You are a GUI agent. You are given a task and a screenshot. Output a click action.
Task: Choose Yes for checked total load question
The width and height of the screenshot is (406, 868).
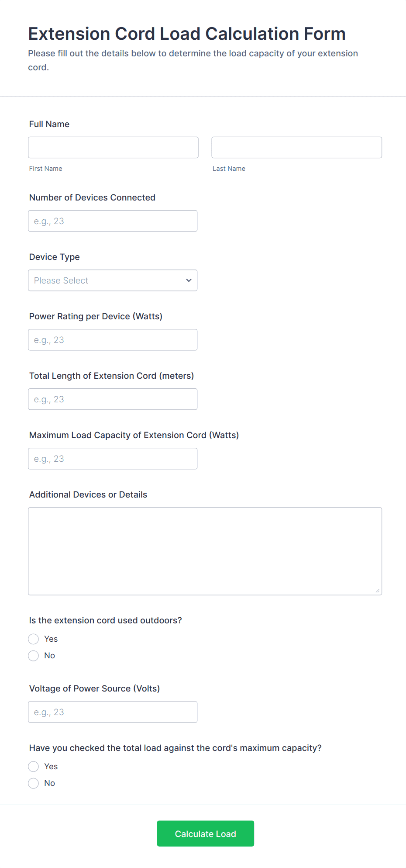click(x=34, y=767)
